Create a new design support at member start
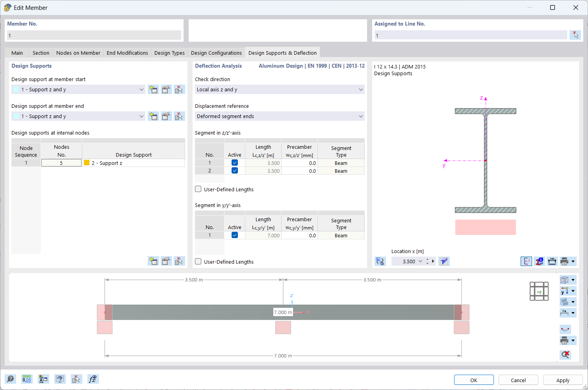Screen dimensions: 588x390 pos(153,89)
